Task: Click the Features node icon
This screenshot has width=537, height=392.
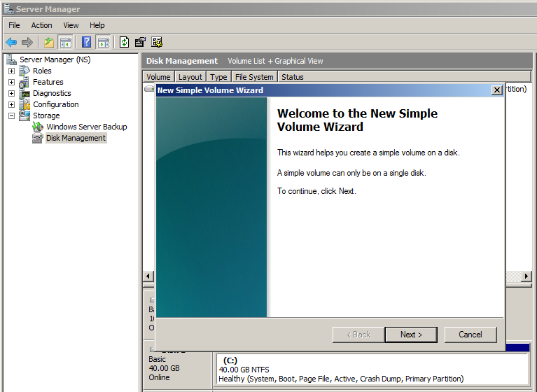Action: coord(25,82)
